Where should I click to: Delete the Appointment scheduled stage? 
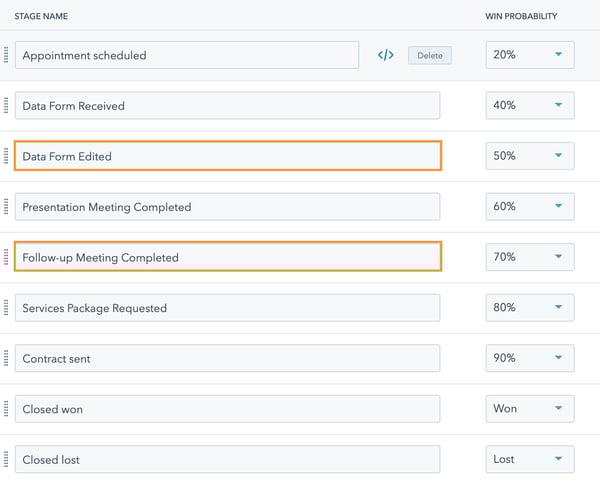coord(430,55)
